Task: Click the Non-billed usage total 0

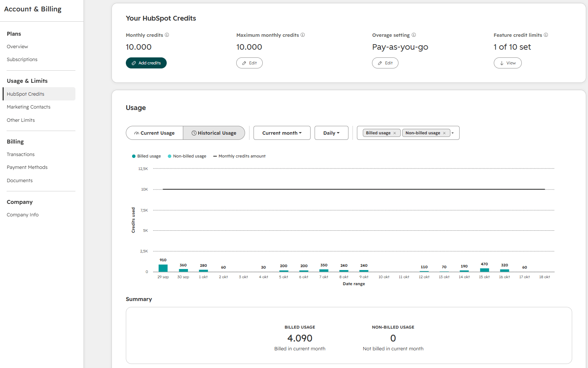Action: coord(393,338)
